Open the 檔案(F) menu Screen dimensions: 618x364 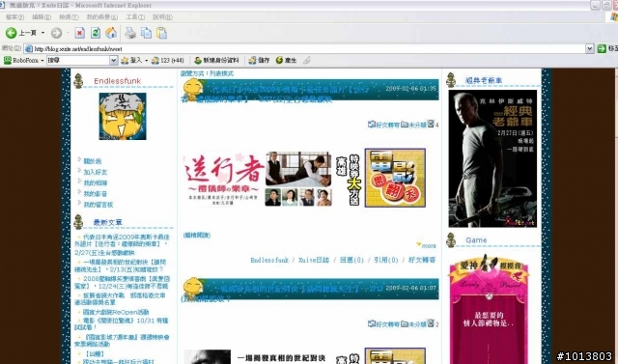14,17
